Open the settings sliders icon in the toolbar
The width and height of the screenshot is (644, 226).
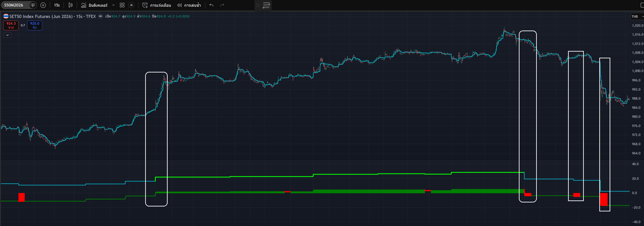pyautogui.click(x=266, y=5)
